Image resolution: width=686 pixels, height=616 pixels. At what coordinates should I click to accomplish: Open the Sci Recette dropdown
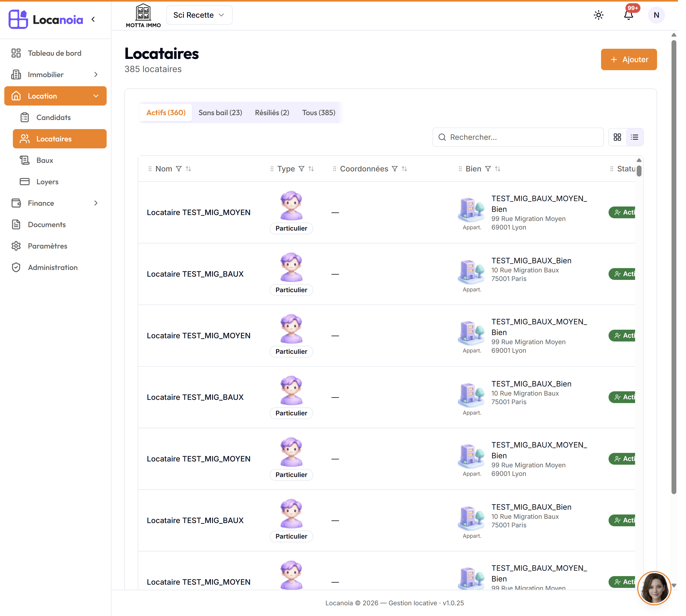[199, 15]
